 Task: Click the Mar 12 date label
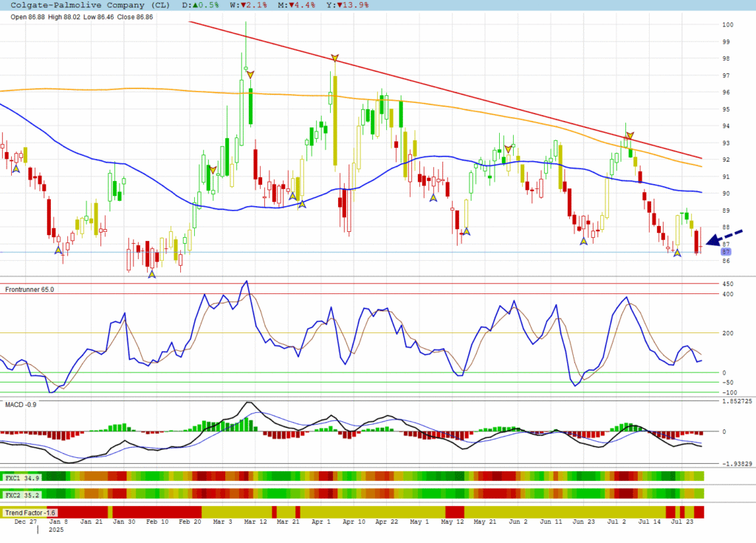coord(255,522)
